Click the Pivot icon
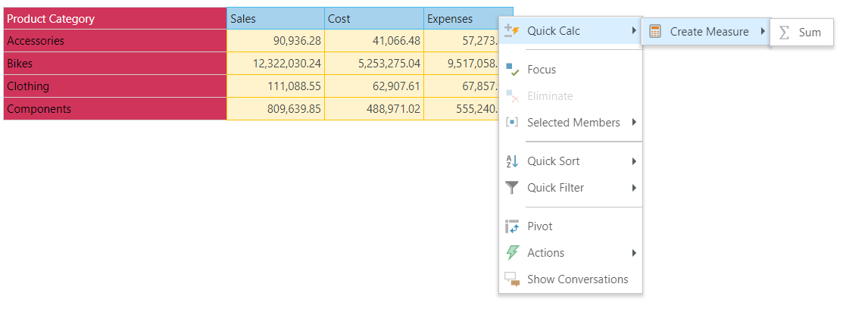The image size is (868, 312). pyautogui.click(x=512, y=226)
